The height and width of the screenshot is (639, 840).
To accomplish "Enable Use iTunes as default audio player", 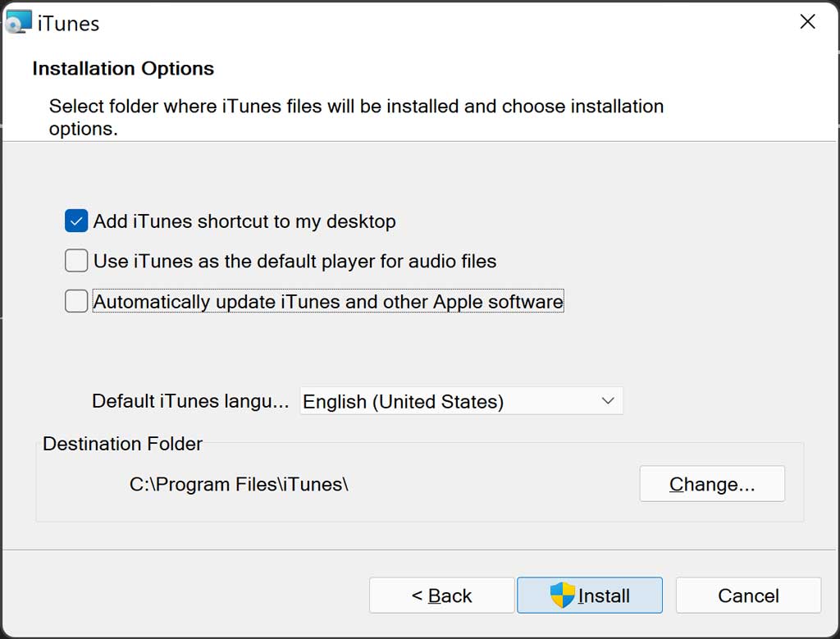I will pos(76,261).
